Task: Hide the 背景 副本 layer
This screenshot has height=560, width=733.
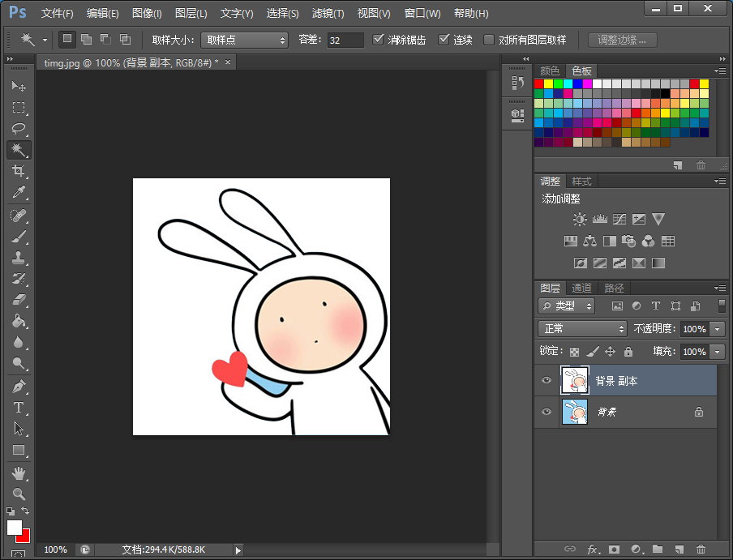Action: [x=547, y=380]
